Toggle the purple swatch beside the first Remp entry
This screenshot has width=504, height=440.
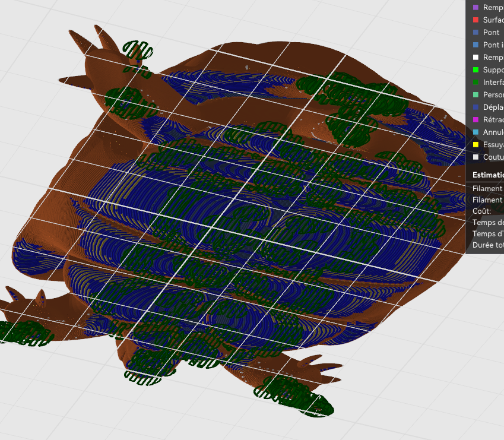coord(476,7)
